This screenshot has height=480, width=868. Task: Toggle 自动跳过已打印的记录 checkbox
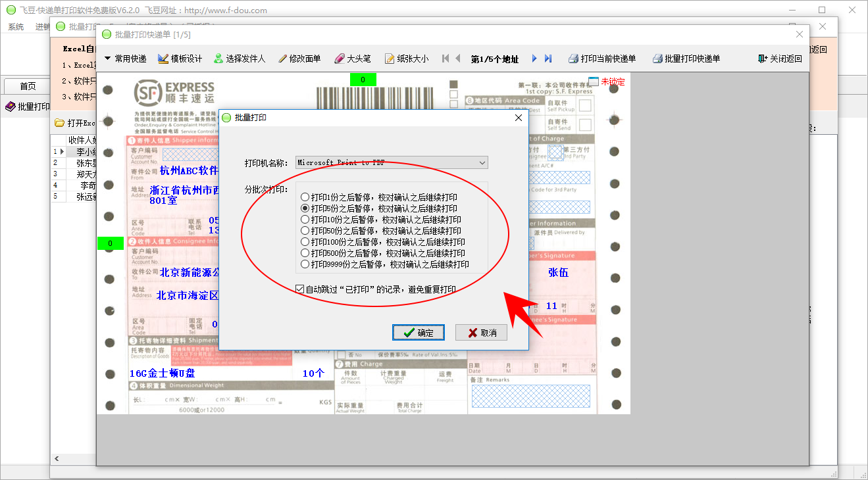(300, 289)
